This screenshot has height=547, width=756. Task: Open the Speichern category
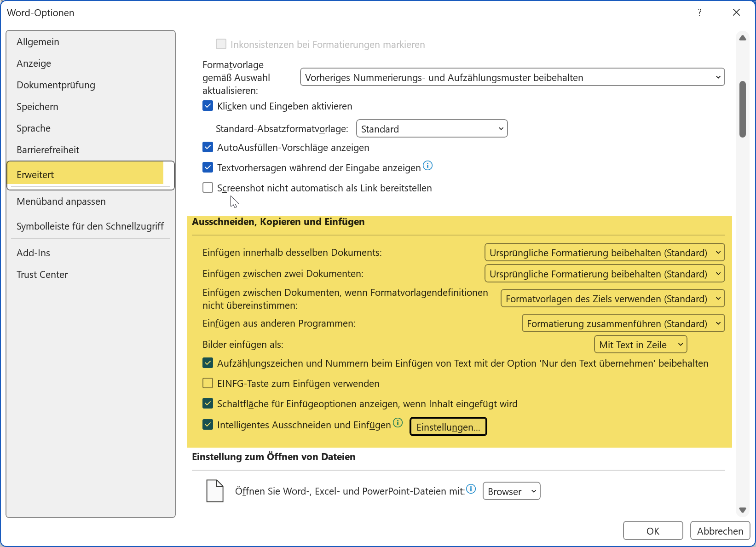tap(91, 107)
